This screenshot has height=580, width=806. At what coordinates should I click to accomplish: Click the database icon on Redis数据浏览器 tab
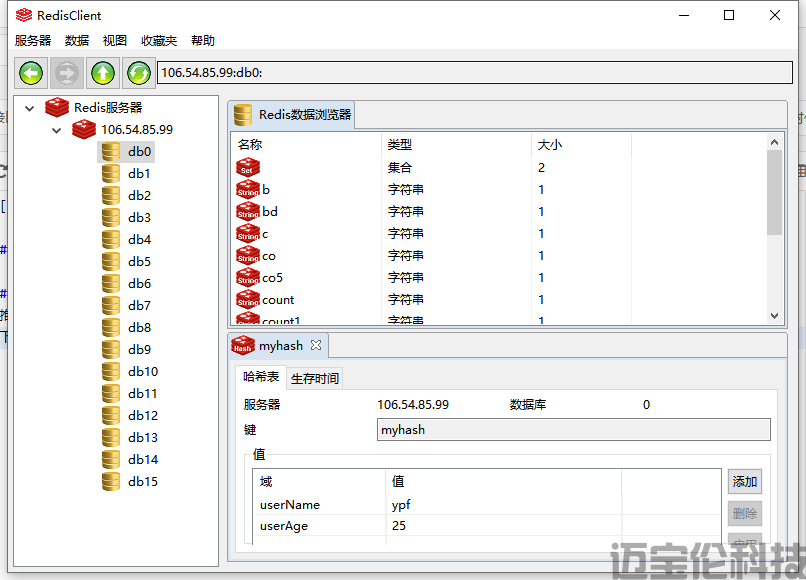[243, 115]
